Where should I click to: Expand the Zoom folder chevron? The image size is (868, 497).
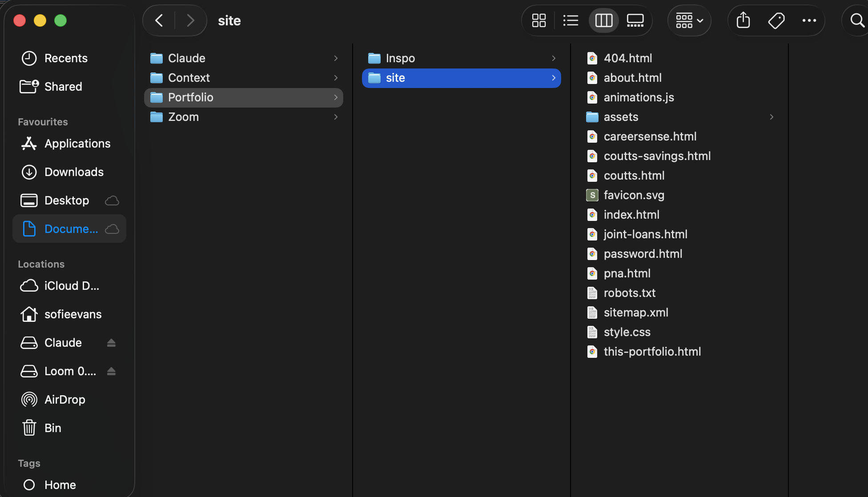336,117
